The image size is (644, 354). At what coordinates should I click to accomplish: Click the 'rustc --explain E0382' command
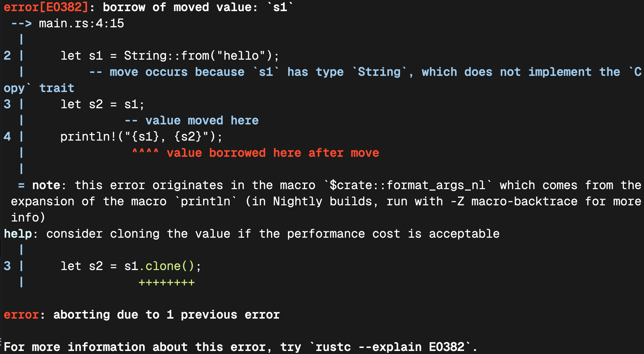point(390,347)
